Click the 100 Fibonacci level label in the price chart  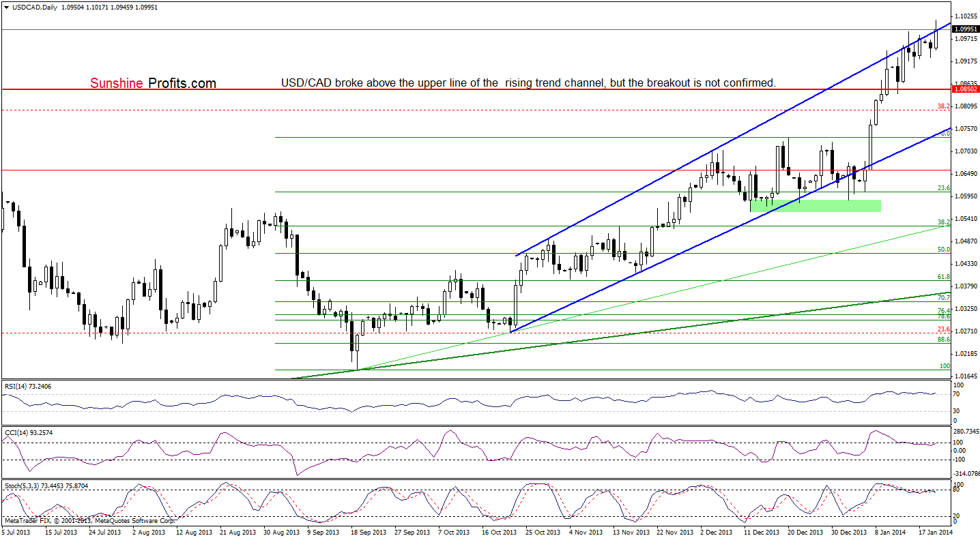(x=945, y=366)
